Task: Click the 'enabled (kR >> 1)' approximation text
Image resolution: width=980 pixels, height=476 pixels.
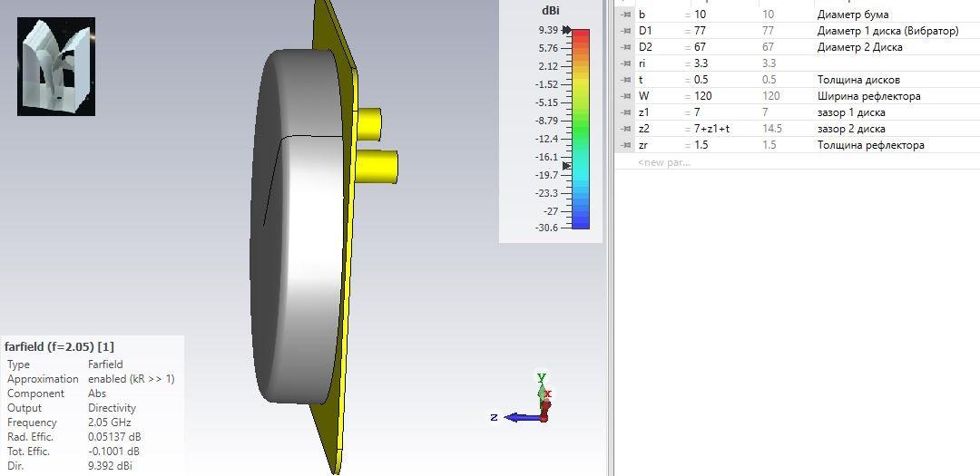Action: point(132,379)
